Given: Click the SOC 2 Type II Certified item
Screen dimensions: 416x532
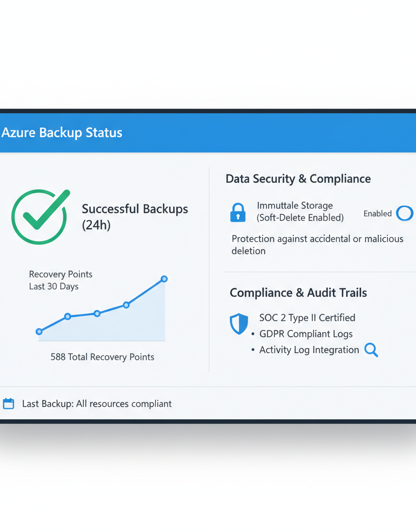Looking at the screenshot, I should coord(307,318).
